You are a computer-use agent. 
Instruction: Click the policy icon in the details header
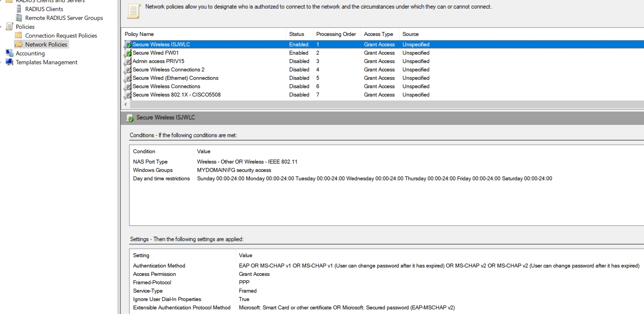pos(130,118)
